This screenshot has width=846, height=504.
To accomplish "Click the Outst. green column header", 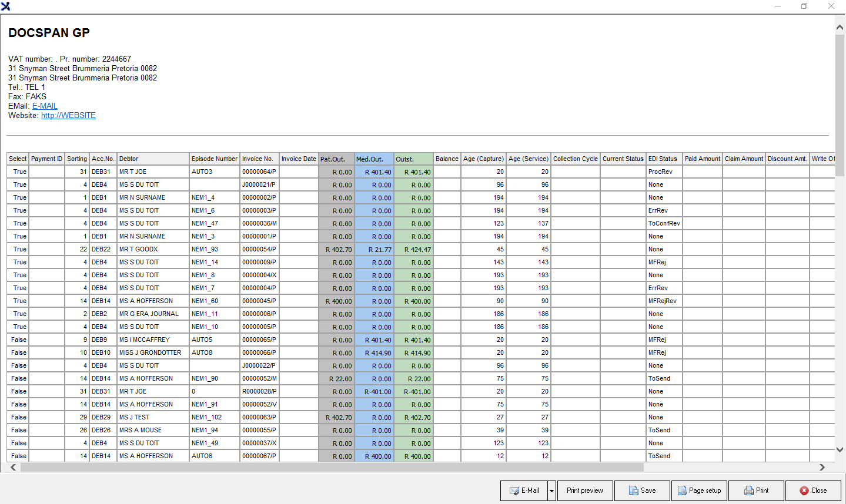I will [413, 159].
